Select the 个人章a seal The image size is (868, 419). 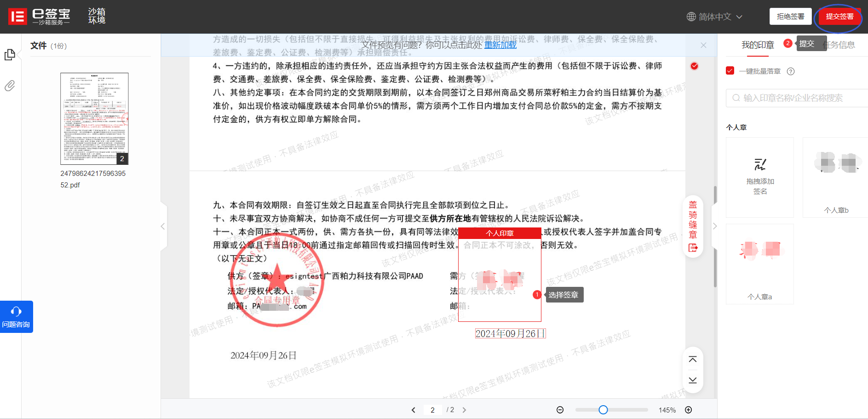760,264
